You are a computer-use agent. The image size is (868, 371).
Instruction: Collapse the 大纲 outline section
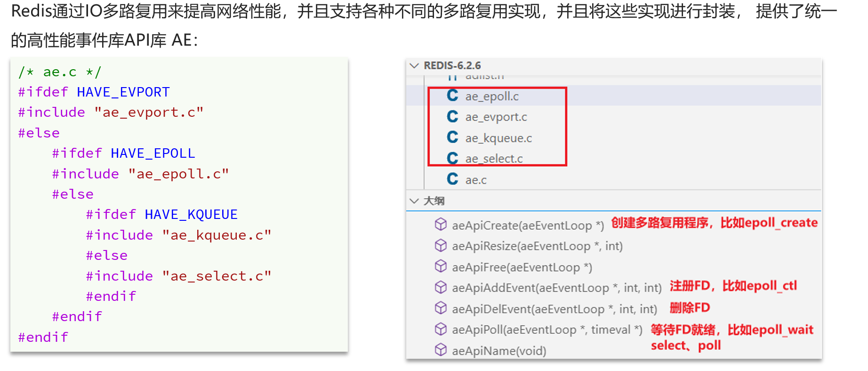coord(414,201)
